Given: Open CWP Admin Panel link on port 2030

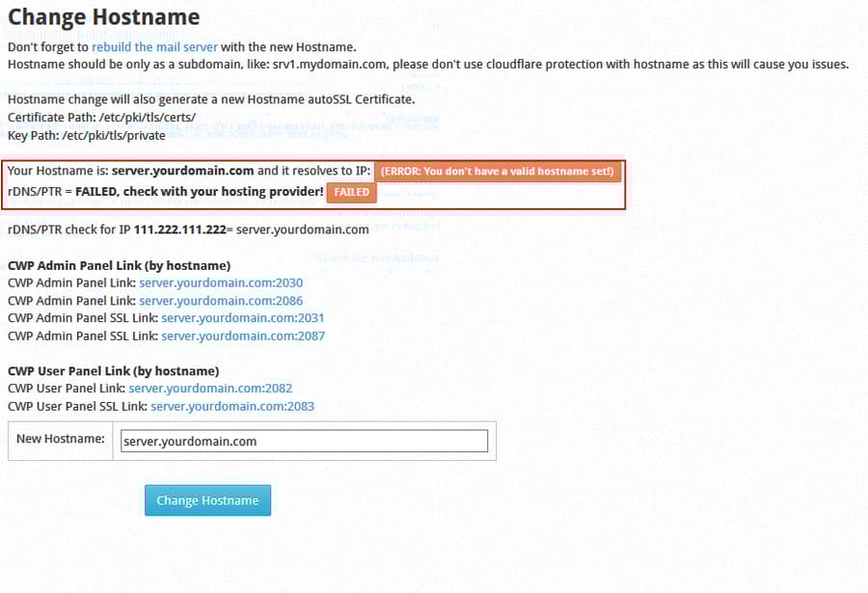Looking at the screenshot, I should click(x=222, y=283).
